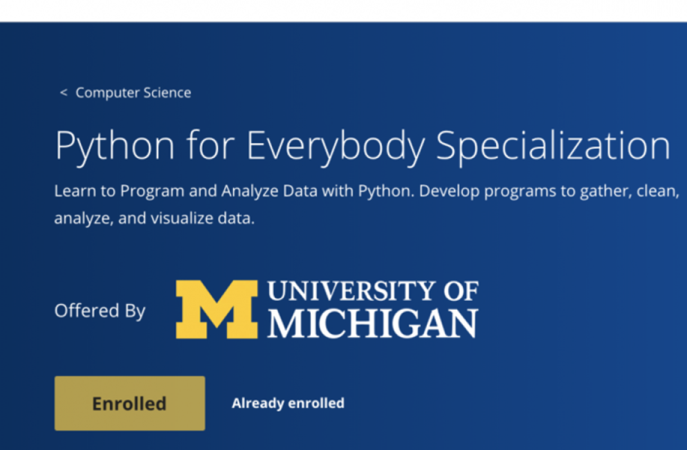Screen dimensions: 687x450
Task: Click UNIVERSITY OF text in the logo
Action: click(x=374, y=292)
